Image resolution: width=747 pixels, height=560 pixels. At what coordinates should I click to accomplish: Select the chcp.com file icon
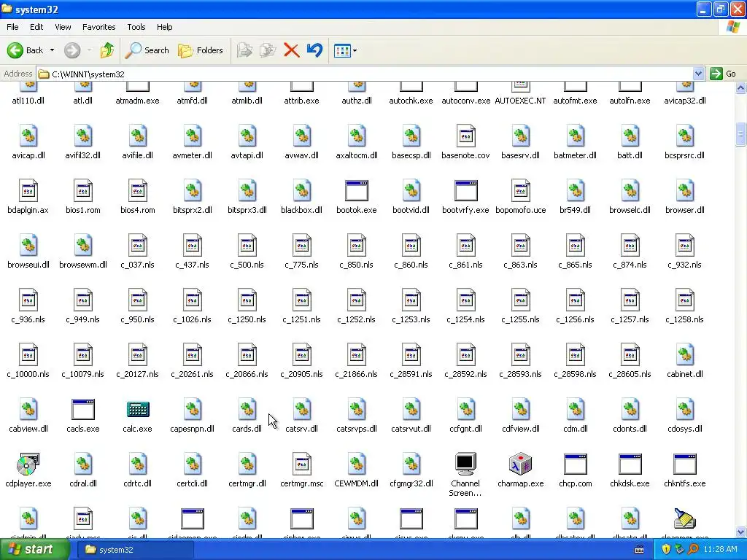click(575, 464)
